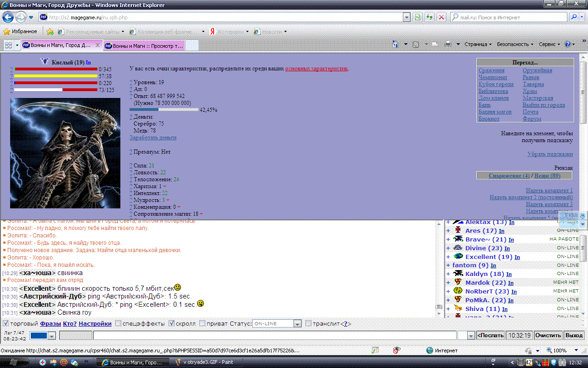Screen dimensions: 588x368
Task: Refresh the page with green arrows icon
Action: coord(430,17)
